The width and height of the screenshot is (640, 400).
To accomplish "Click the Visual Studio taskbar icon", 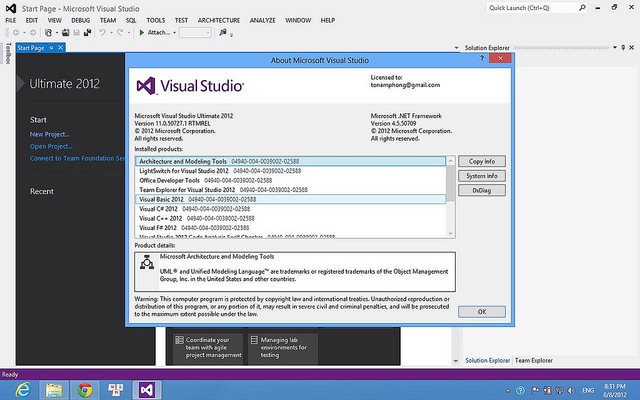I will (x=147, y=390).
